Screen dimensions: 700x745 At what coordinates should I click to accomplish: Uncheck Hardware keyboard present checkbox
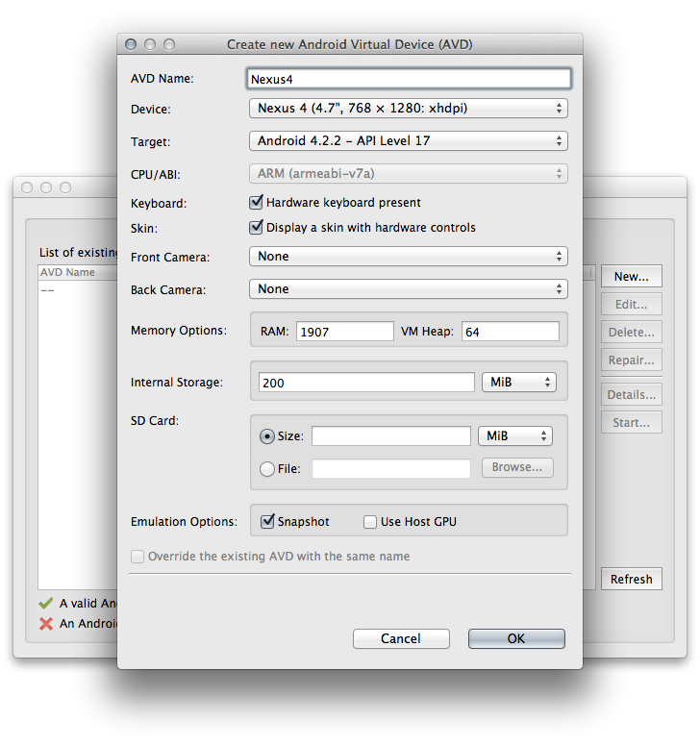(256, 202)
